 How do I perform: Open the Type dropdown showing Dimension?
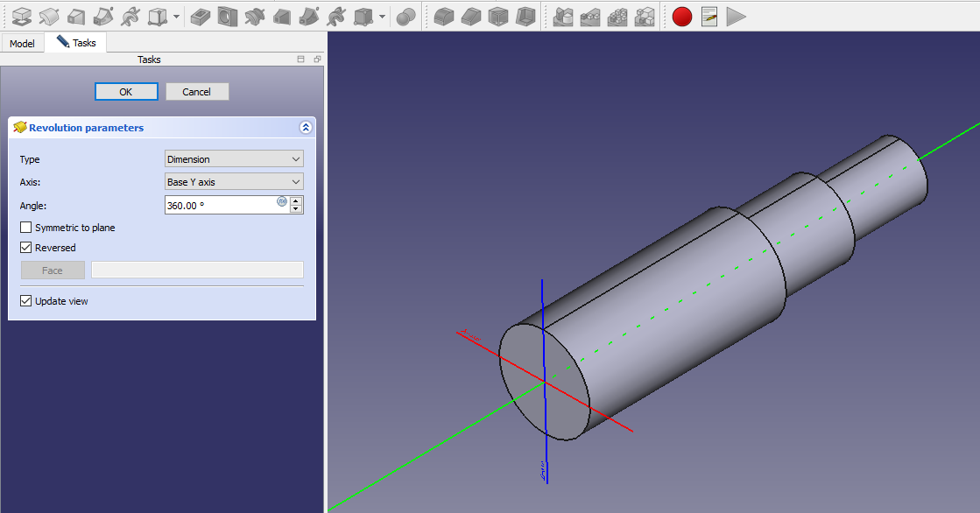click(234, 159)
